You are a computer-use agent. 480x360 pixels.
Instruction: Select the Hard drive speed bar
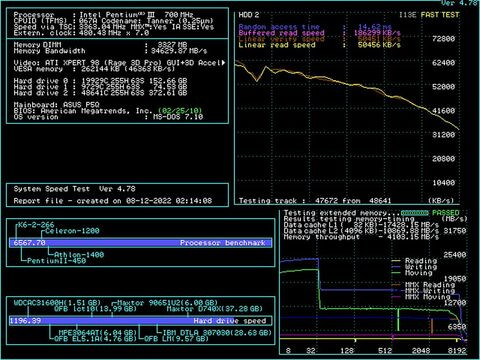click(x=140, y=321)
